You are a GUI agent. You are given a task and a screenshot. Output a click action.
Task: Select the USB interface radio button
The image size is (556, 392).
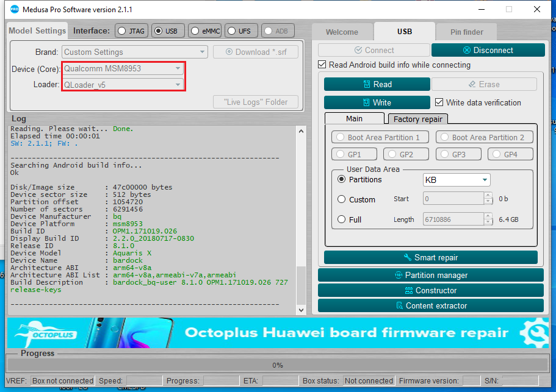(x=159, y=31)
